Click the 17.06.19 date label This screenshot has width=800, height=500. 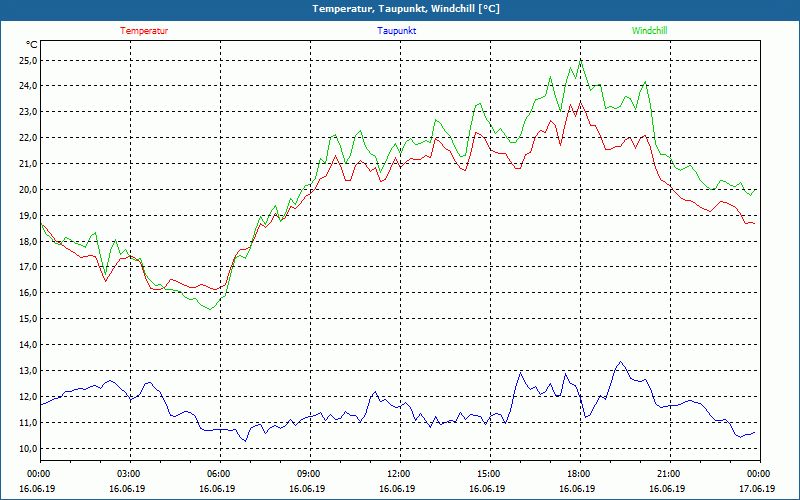[757, 489]
